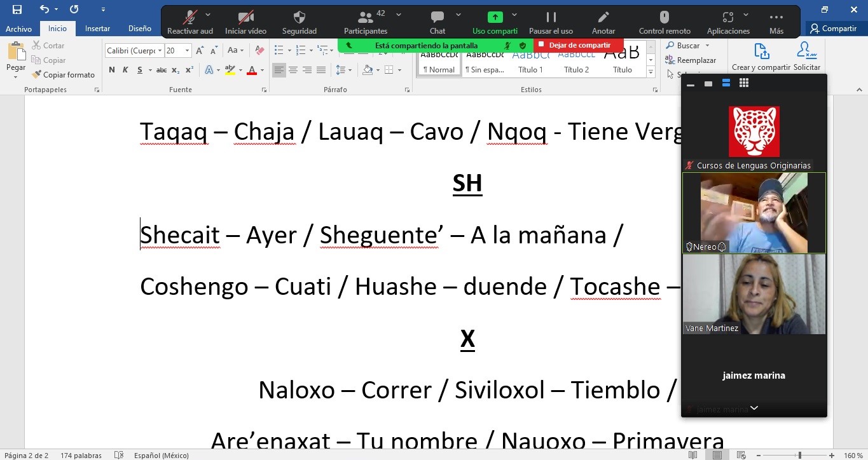The width and height of the screenshot is (868, 460).
Task: Toggle bold formatting (N)
Action: click(112, 71)
